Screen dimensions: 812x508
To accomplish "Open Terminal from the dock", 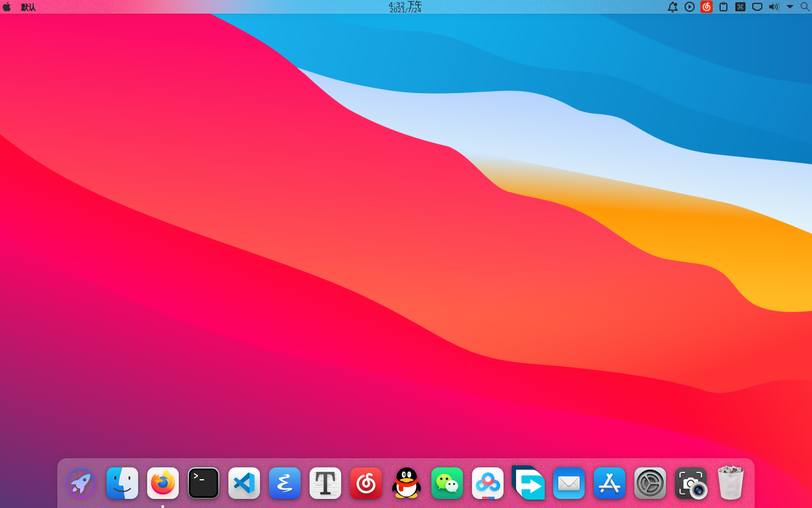I will point(204,483).
